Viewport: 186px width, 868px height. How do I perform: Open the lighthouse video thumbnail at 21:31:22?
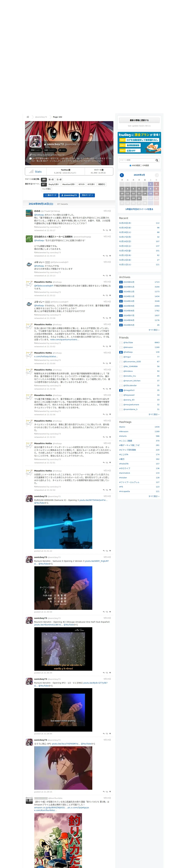pos(63,527)
